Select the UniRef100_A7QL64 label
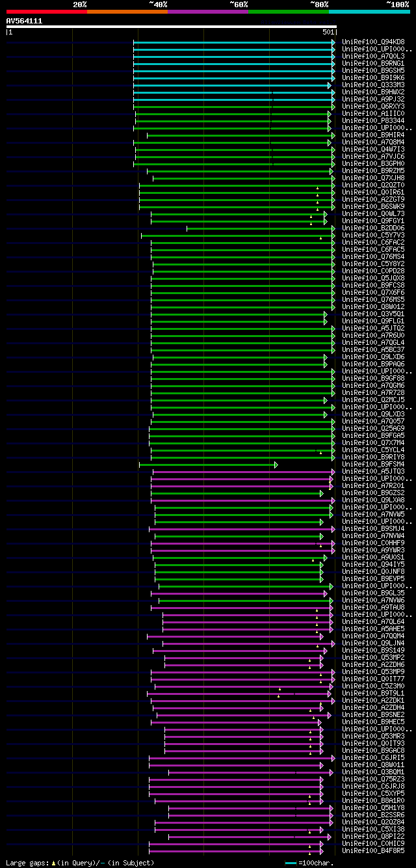Screen dimensions: 416x868 pyautogui.click(x=373, y=621)
